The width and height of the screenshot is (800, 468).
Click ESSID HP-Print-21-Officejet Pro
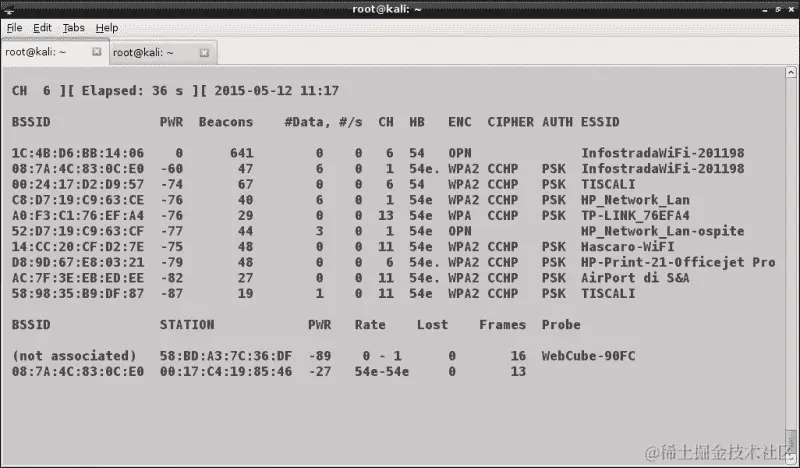[678, 262]
